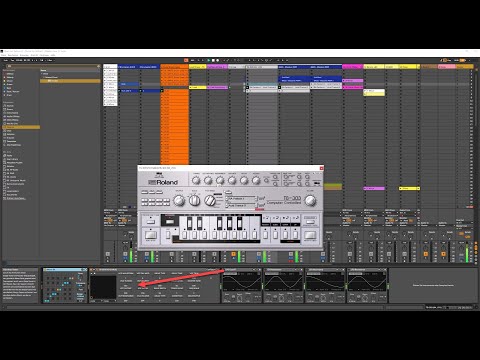The width and height of the screenshot is (480, 360).
Task: Adjust the Accent knob on the TB-303
Action: tap(256, 180)
